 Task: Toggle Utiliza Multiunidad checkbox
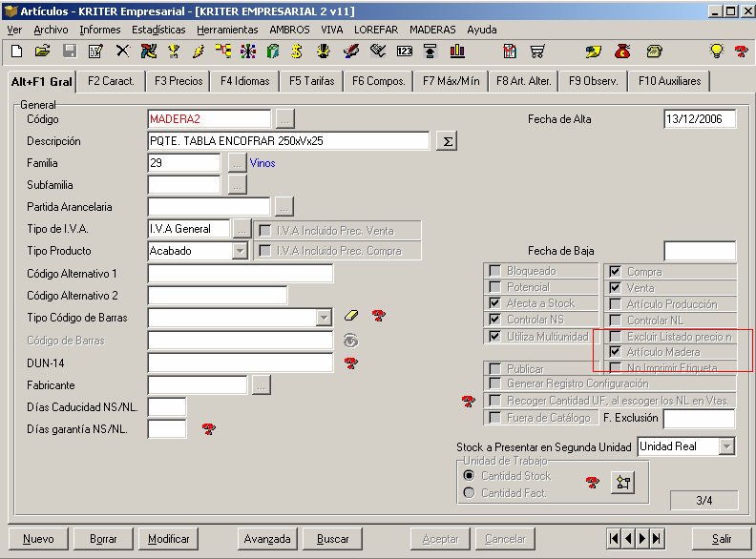[494, 337]
